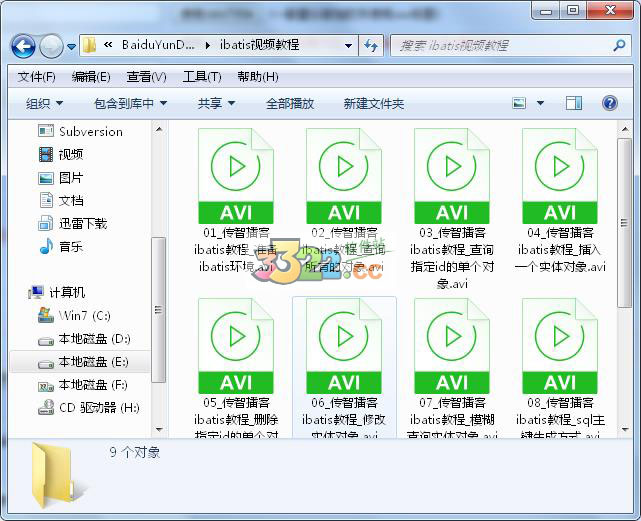
Task: Open the 编辑(E) menu
Action: [91, 76]
